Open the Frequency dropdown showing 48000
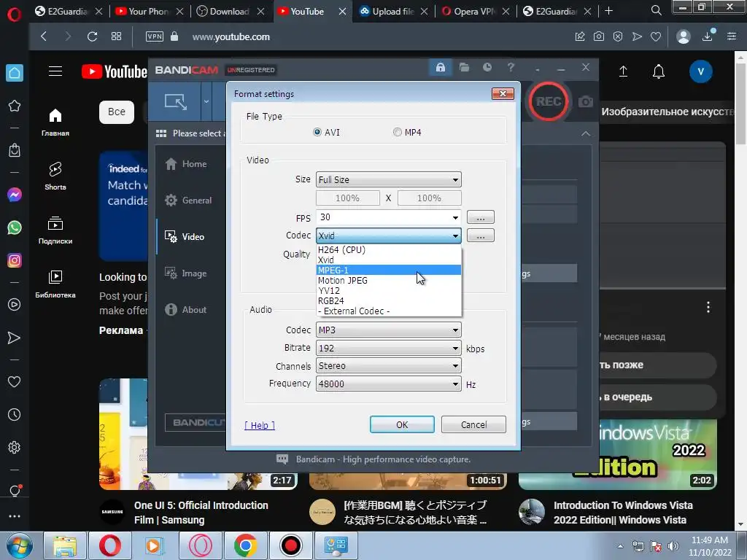The width and height of the screenshot is (747, 560). tap(389, 384)
